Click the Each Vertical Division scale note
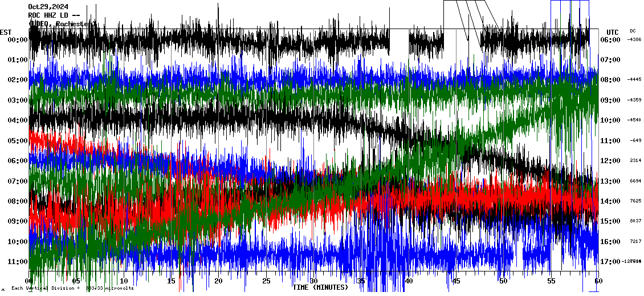Screen dimensions: 644x296 click(72, 288)
